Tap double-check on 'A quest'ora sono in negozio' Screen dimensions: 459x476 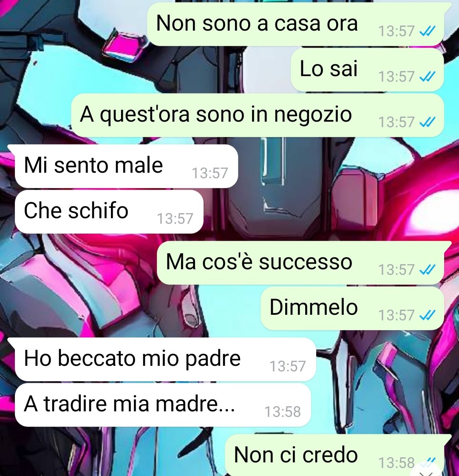point(427,122)
